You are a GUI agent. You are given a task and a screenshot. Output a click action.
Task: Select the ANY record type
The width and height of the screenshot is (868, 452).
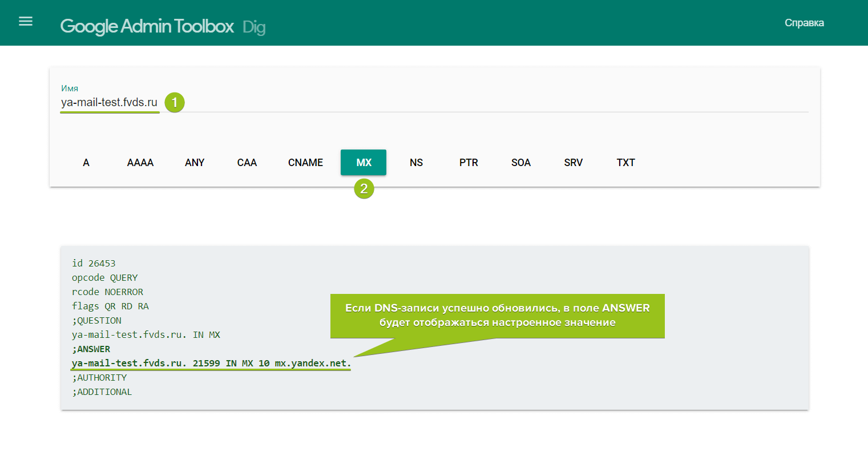click(x=195, y=163)
